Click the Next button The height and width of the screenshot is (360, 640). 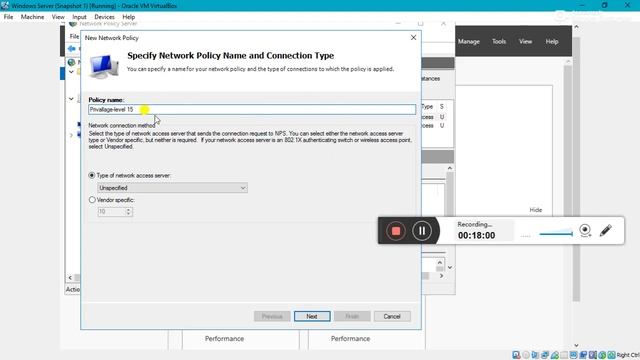312,316
